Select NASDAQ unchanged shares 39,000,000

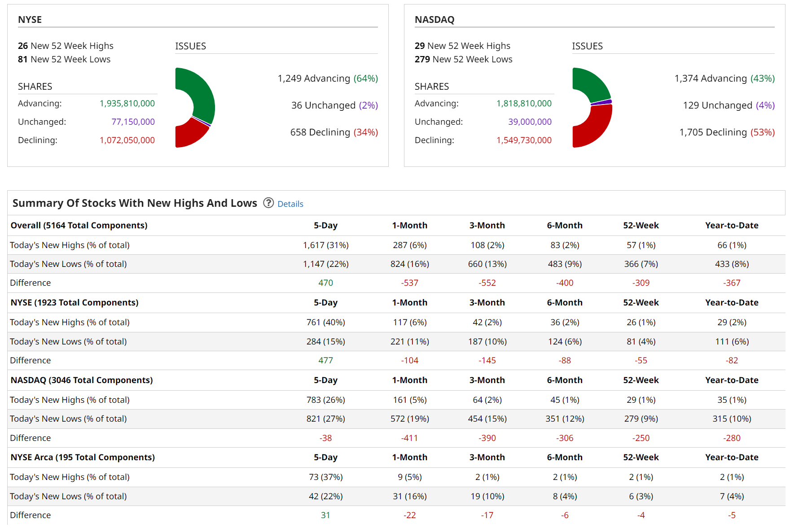(x=530, y=122)
